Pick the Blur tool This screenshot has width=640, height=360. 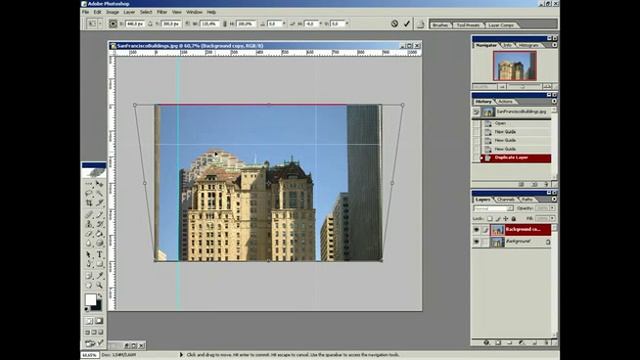tap(89, 243)
